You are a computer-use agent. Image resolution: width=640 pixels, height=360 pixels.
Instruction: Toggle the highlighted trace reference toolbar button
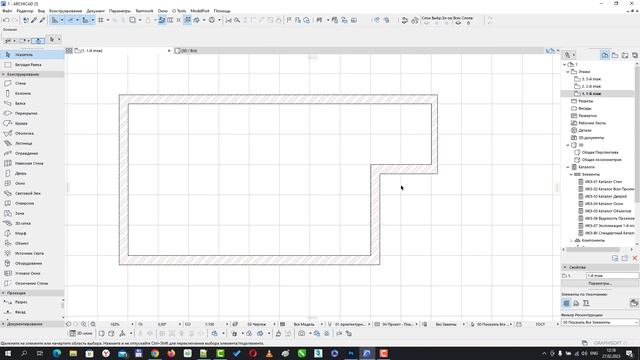162,20
